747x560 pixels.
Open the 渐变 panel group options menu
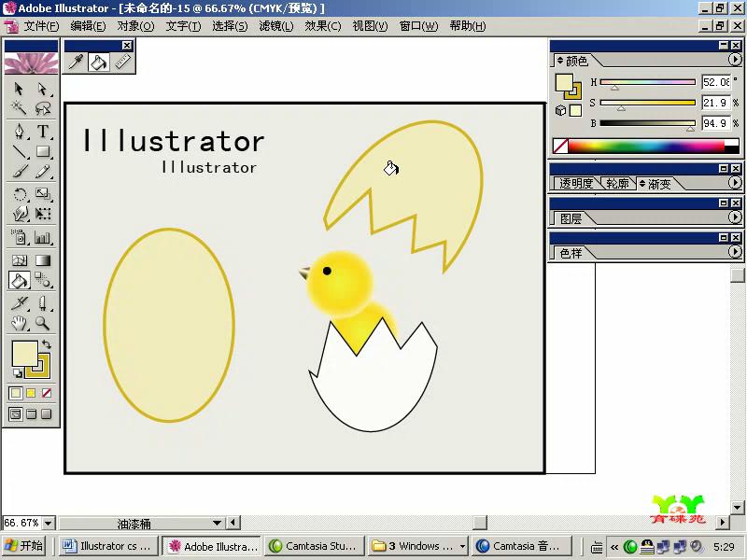[x=735, y=183]
